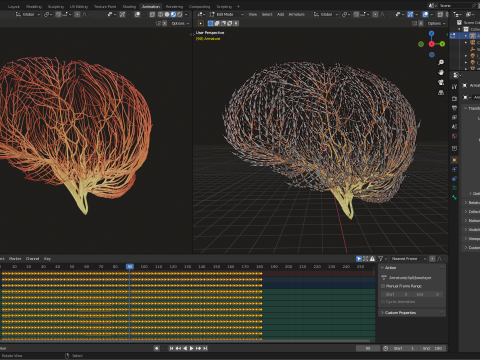Click the red X axis on navigation gizmo
The height and width of the screenshot is (360, 480).
(432, 44)
